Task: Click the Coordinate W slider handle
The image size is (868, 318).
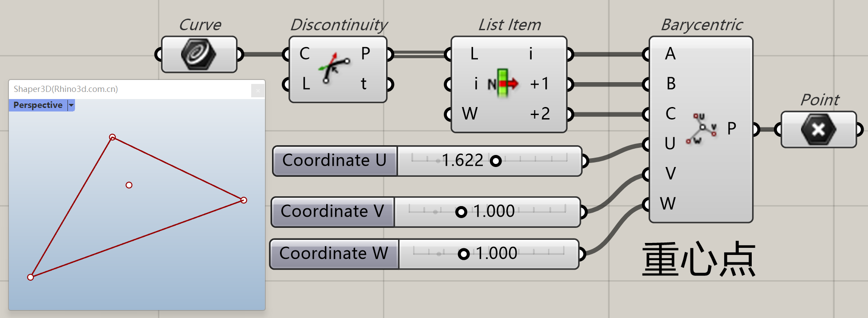Action: [464, 254]
